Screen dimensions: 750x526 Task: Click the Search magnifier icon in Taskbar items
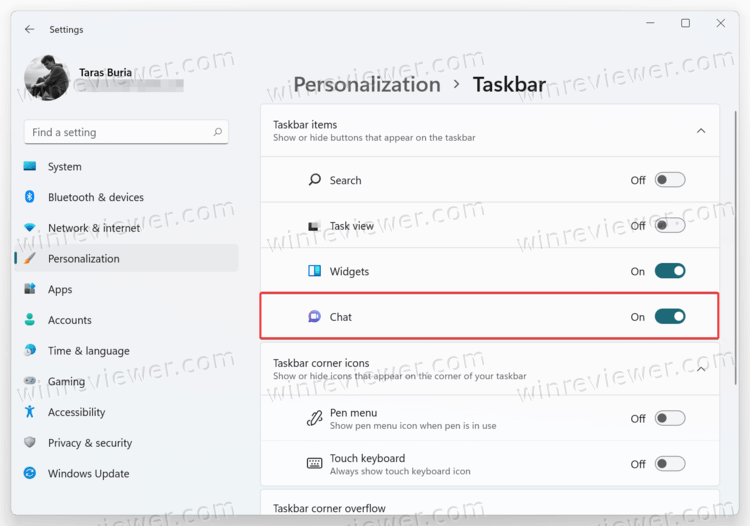click(x=314, y=180)
